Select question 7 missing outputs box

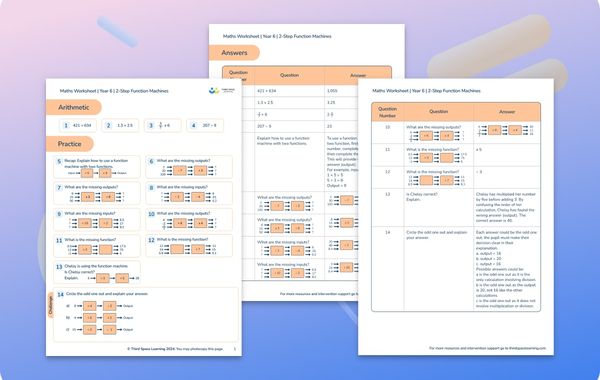tap(97, 193)
